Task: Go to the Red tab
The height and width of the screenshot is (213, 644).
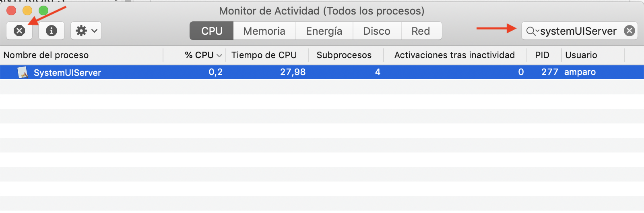Action: click(421, 31)
